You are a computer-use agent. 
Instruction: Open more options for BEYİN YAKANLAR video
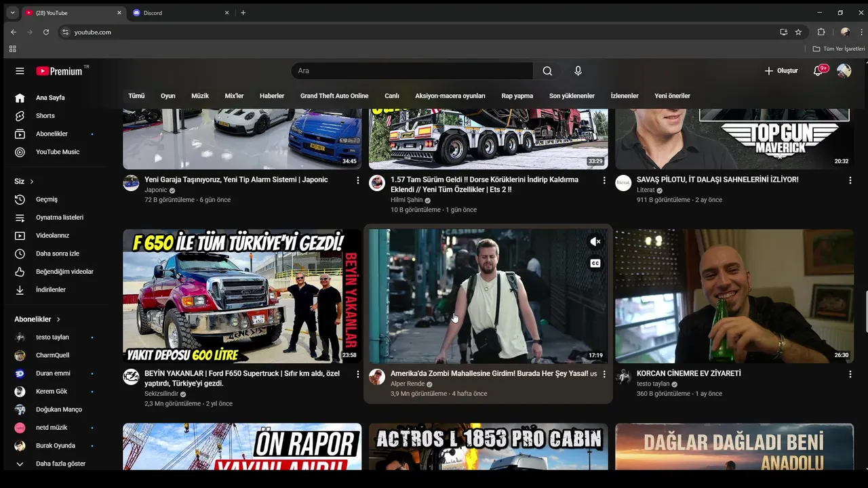358,374
